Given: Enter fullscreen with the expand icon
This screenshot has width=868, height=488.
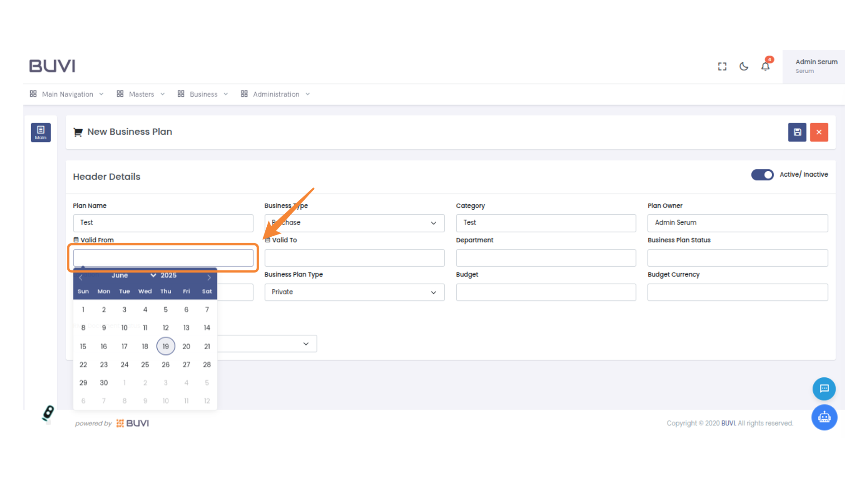Looking at the screenshot, I should 722,66.
